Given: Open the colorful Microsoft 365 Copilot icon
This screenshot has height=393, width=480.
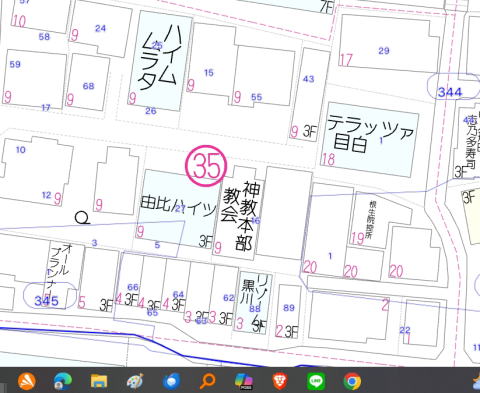Looking at the screenshot, I should pos(244,381).
